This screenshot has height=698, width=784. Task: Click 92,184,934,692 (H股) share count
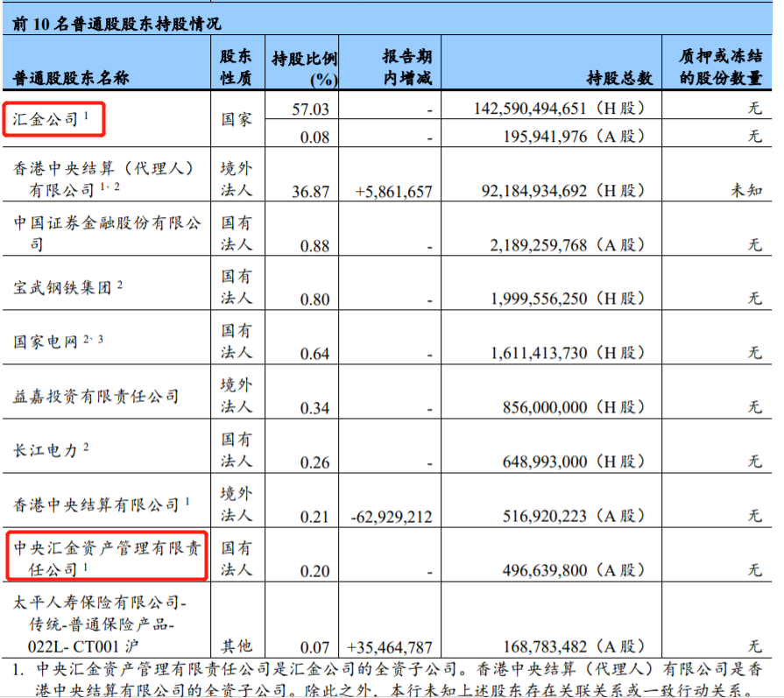[x=563, y=191]
